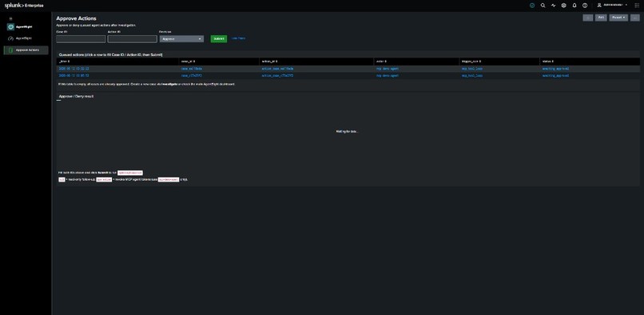Click the first row's actor value
Screen dimensions: 644x315
[388, 69]
